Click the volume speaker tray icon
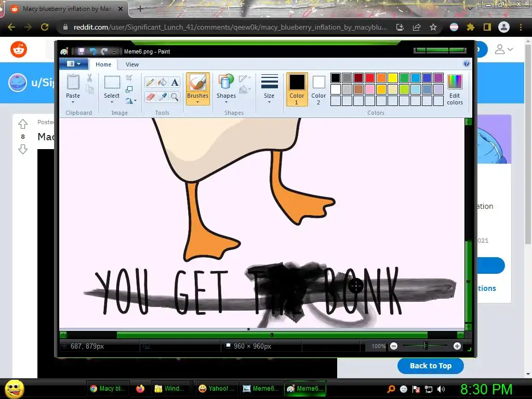Screen dimensions: 532x399 (x=441, y=389)
